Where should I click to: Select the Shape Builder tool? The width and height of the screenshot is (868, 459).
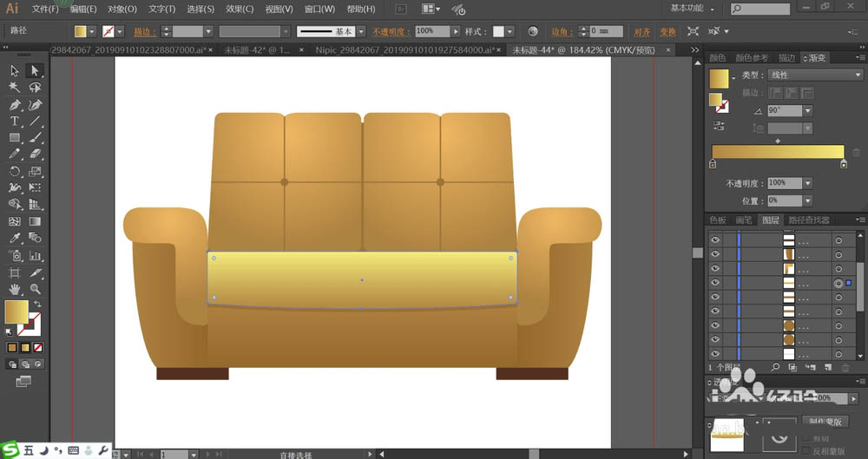tap(15, 204)
